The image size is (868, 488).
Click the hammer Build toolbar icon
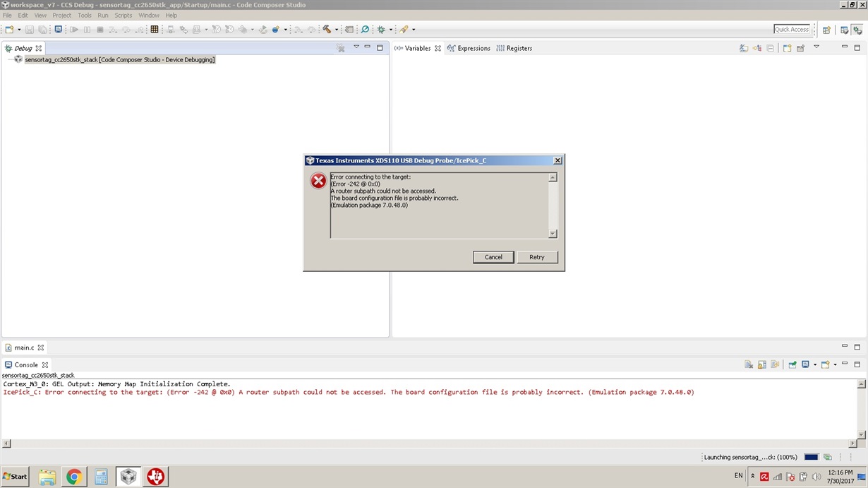[327, 30]
